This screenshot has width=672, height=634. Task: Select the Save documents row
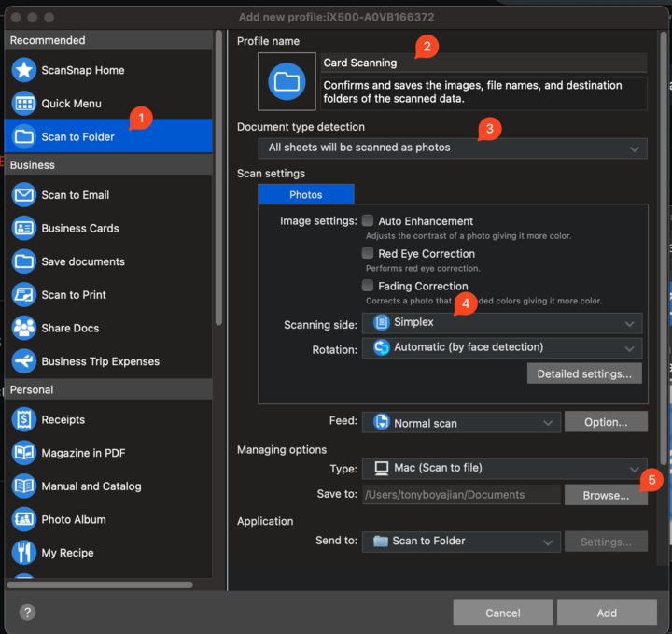(x=108, y=261)
